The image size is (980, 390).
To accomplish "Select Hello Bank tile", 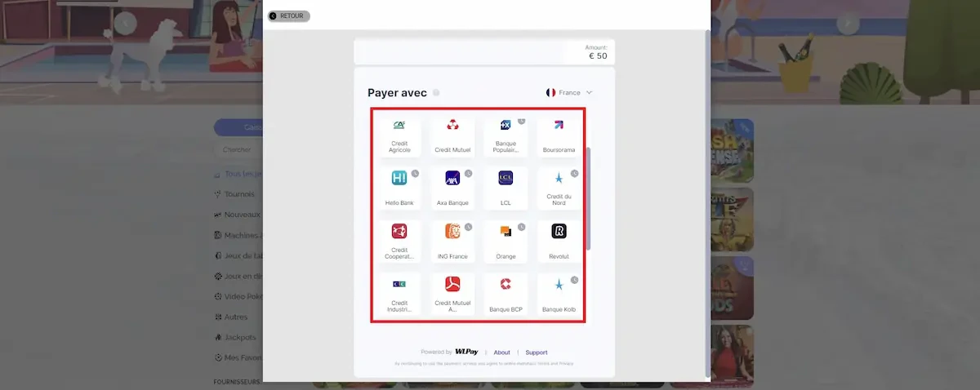I will [399, 188].
